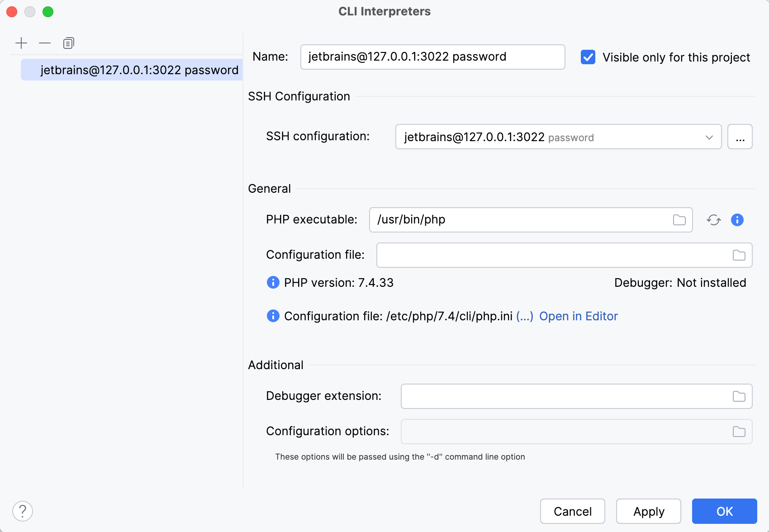Show info about the PHP executable
This screenshot has height=532, width=769.
(737, 220)
